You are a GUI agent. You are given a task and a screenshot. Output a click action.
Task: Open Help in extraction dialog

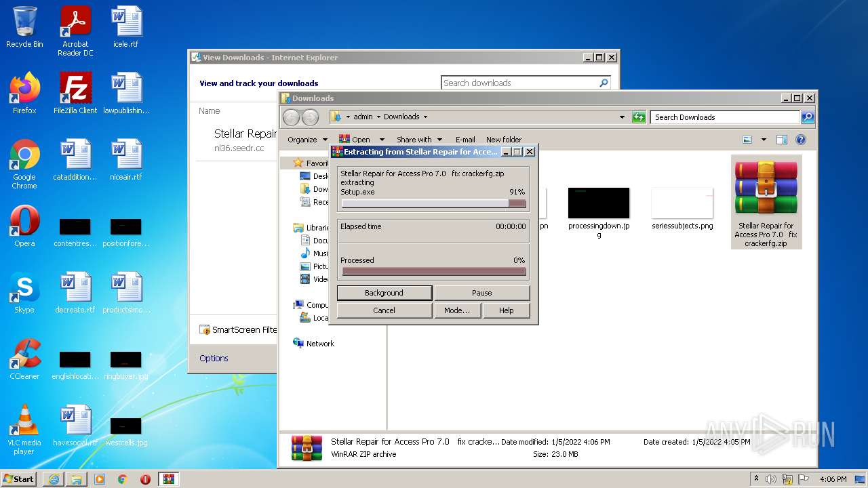click(x=507, y=310)
